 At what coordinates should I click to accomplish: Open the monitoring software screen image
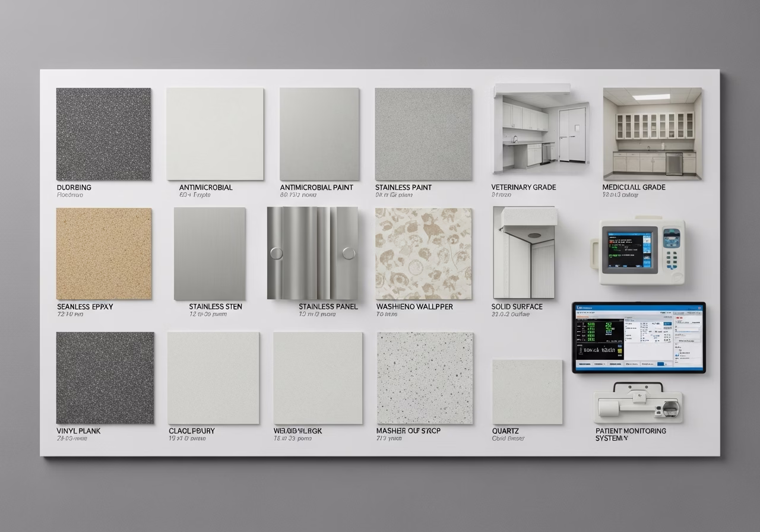coord(639,337)
